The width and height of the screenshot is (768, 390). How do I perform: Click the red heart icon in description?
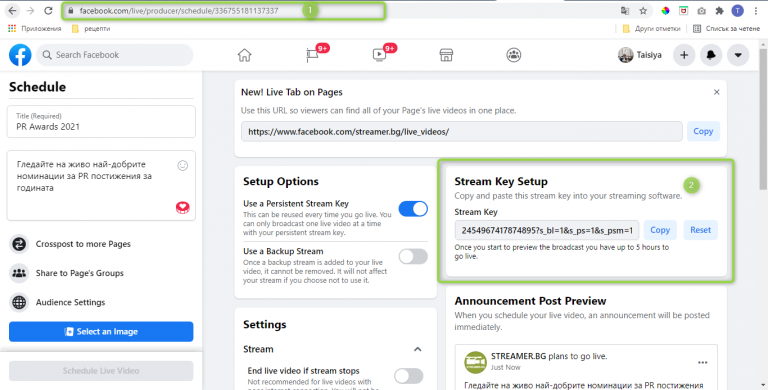click(x=183, y=208)
